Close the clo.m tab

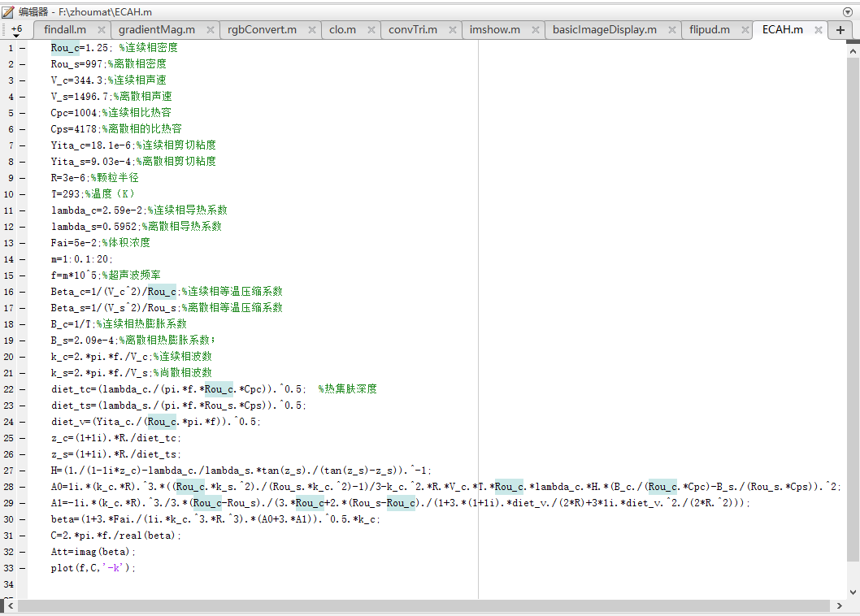371,30
